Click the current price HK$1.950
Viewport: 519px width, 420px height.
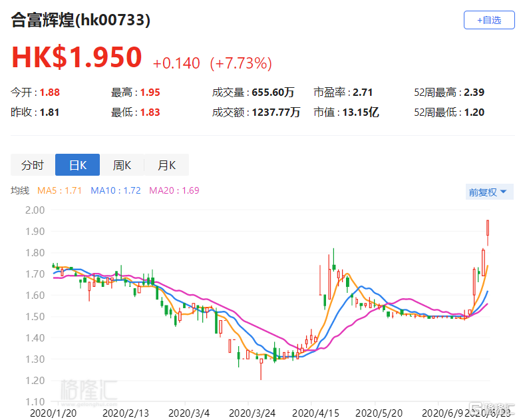click(x=77, y=57)
